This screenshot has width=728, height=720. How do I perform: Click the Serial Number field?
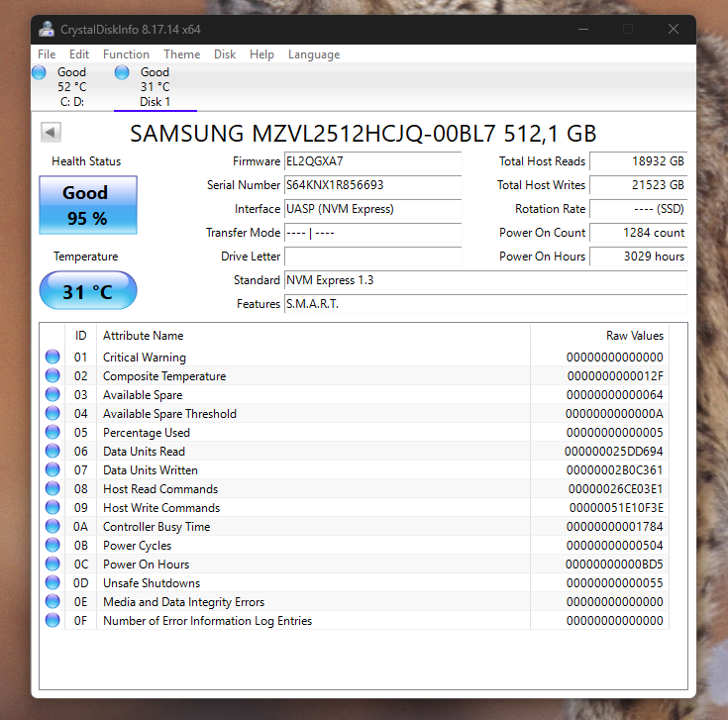coord(372,185)
